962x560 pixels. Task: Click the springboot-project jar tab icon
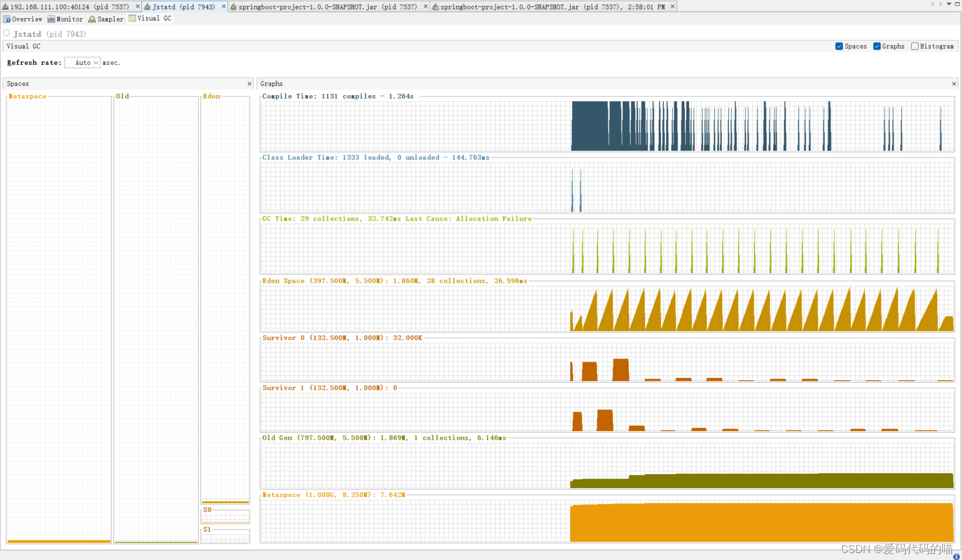233,6
